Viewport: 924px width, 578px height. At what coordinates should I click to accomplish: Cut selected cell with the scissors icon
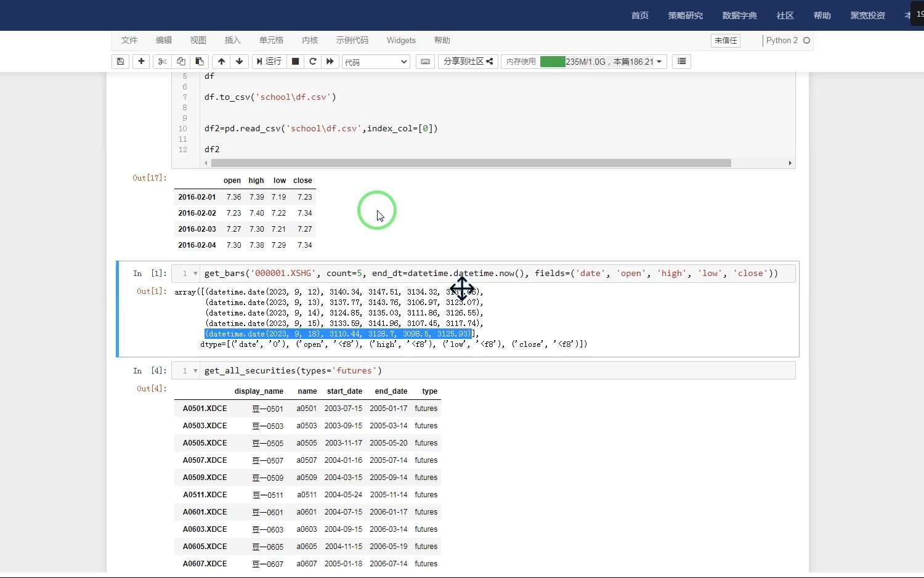[163, 62]
